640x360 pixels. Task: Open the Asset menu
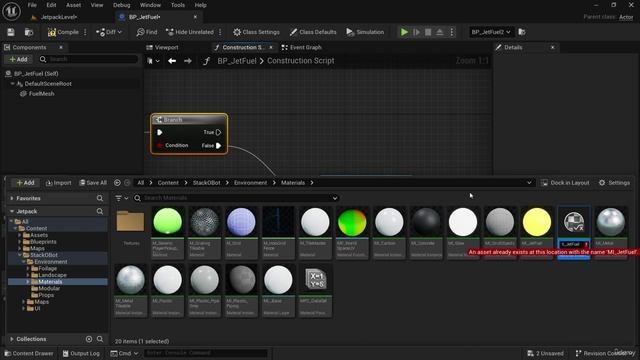coord(73,5)
